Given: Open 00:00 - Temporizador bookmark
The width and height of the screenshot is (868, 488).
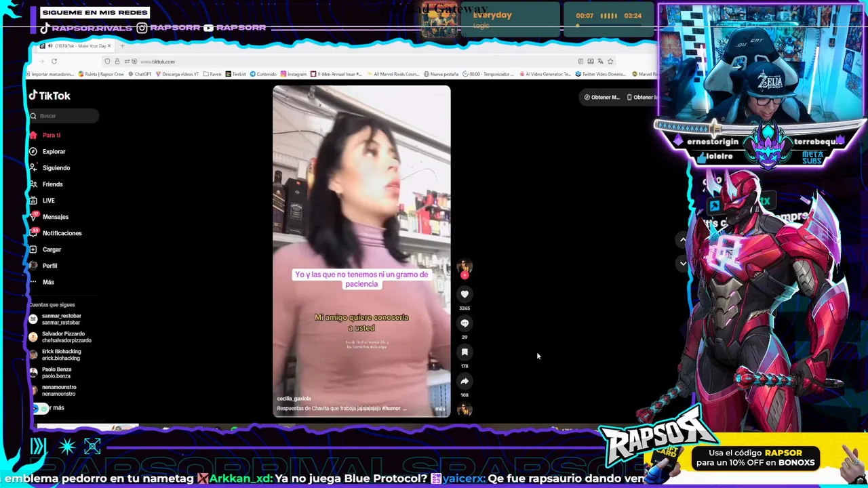Looking at the screenshot, I should tap(490, 74).
